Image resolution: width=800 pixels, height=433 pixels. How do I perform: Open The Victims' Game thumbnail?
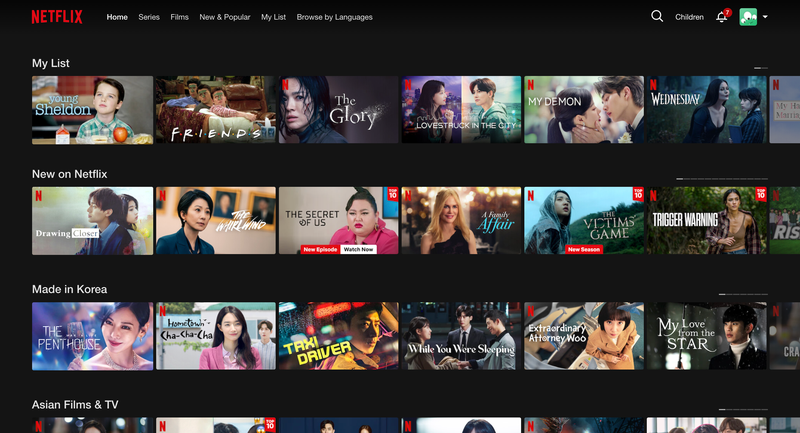(584, 220)
